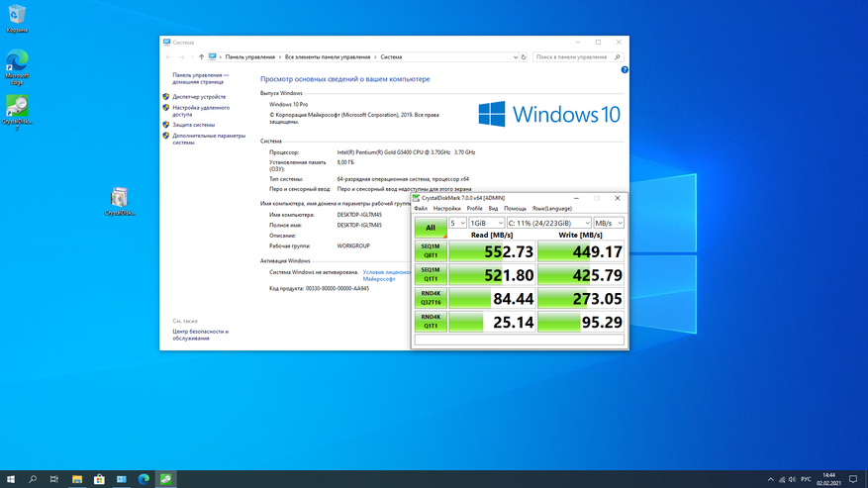Viewport: 868px width, 488px height.
Task: Open remote access settings link
Action: coord(200,111)
